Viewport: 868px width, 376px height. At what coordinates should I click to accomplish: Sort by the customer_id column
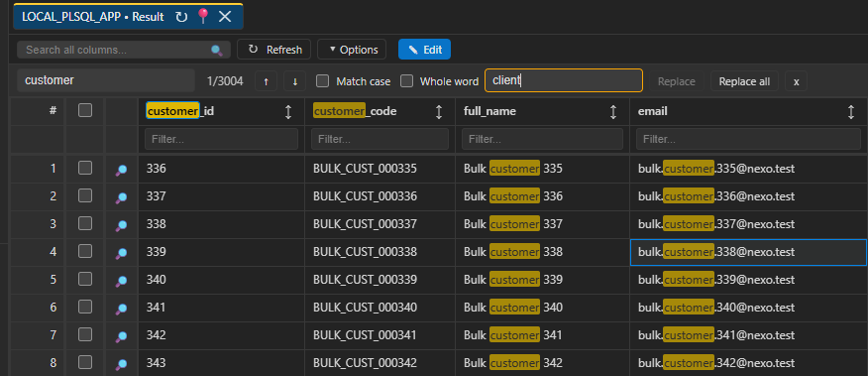click(288, 112)
